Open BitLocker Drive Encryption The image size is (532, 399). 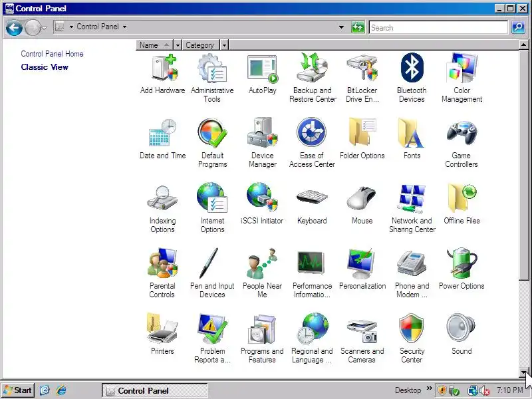click(362, 78)
